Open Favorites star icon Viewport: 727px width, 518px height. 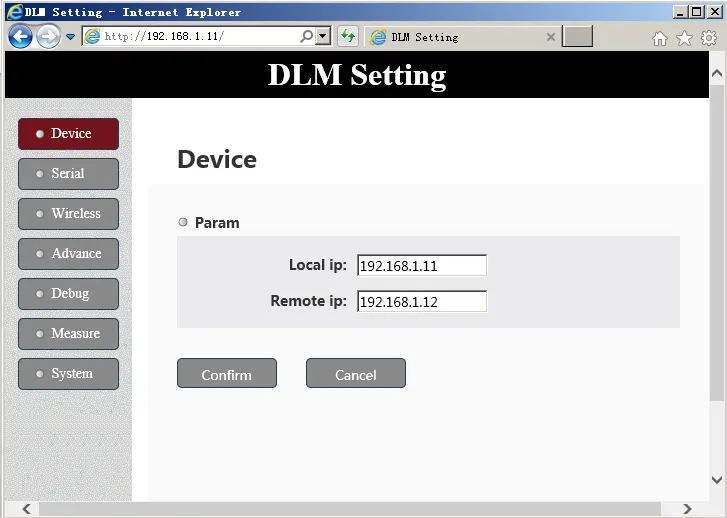coord(684,38)
